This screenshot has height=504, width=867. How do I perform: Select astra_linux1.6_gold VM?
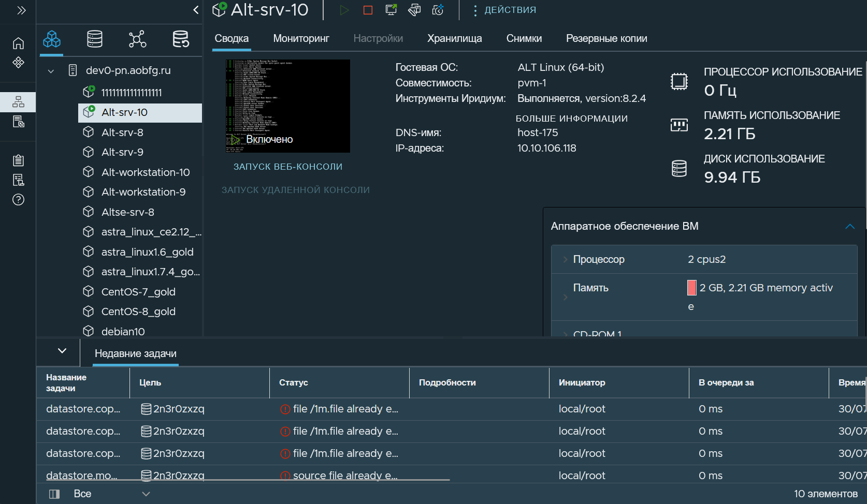(147, 252)
